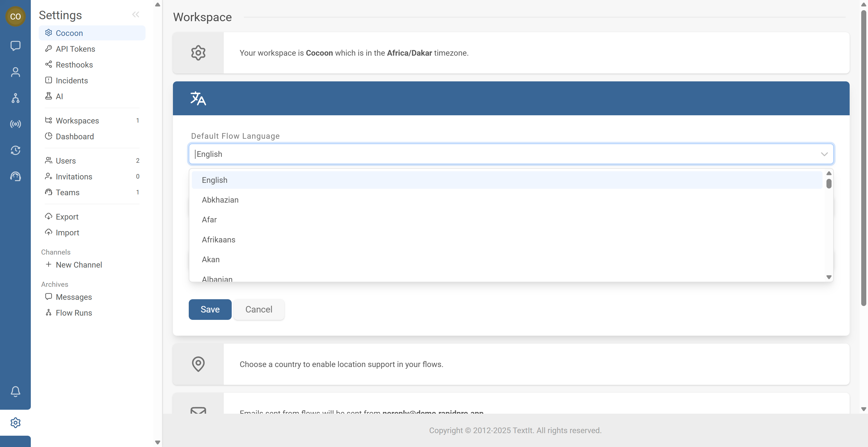Select Afrikaans from the language list
Screen dimensions: 868x447
tap(218, 240)
